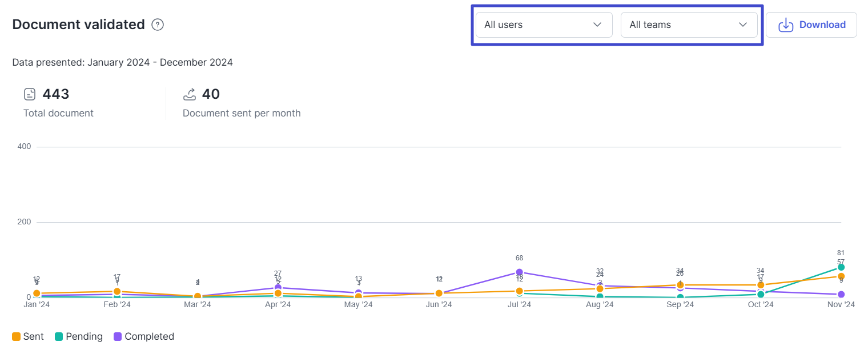Toggle the Pending series in legend
Image resolution: width=868 pixels, height=354 pixels.
pos(79,337)
